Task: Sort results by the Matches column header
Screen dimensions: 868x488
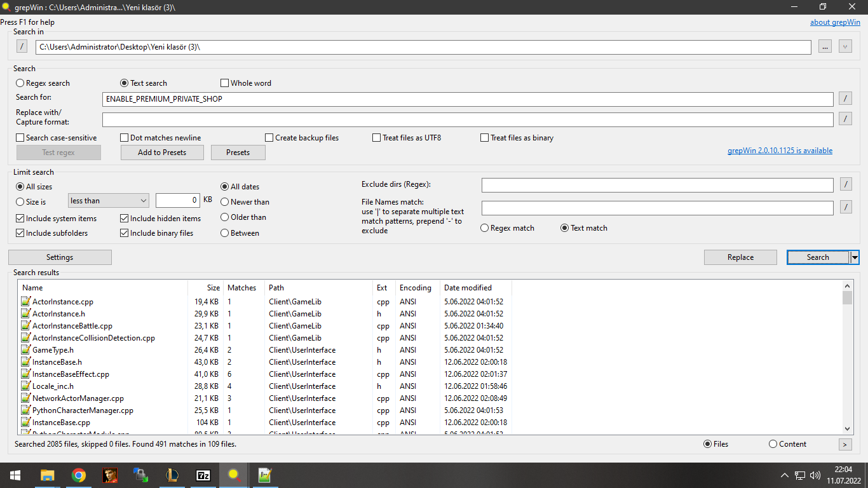Action: click(241, 288)
